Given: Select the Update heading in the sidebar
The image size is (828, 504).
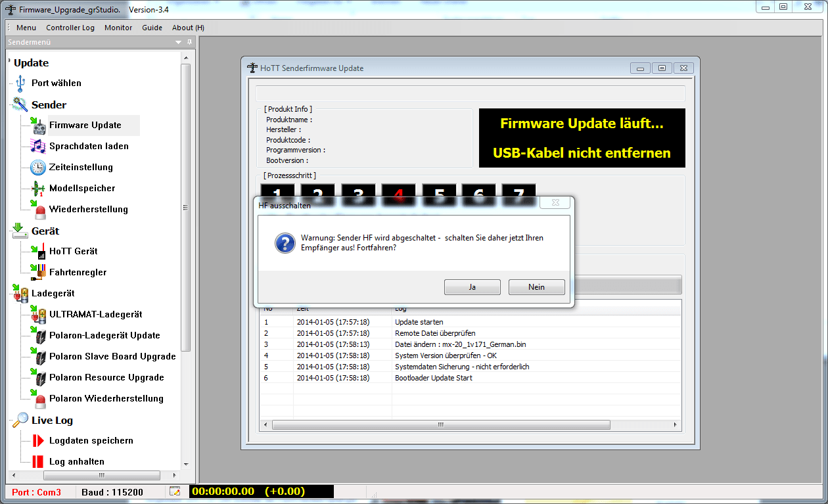Looking at the screenshot, I should (32, 63).
